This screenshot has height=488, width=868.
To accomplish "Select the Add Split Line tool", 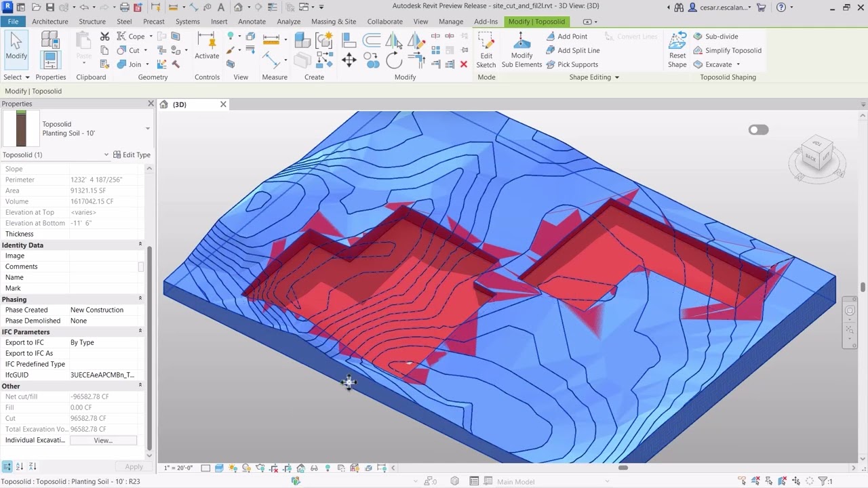I will click(x=576, y=50).
